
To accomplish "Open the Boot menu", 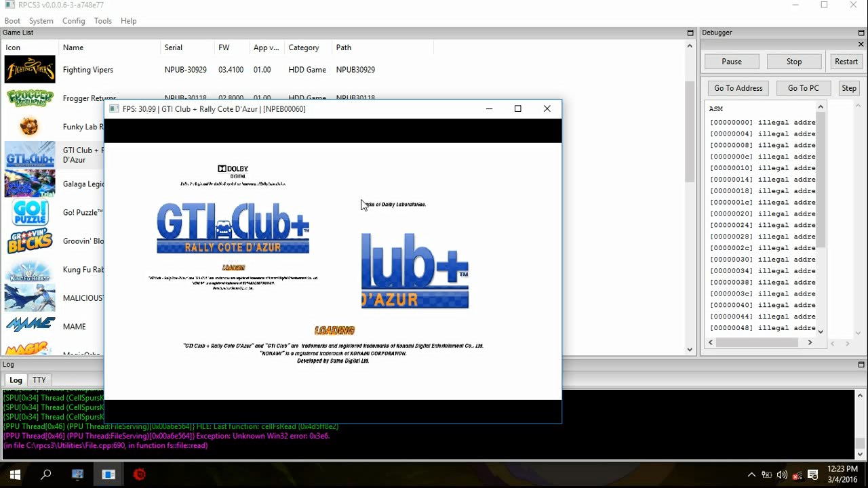I will point(12,21).
